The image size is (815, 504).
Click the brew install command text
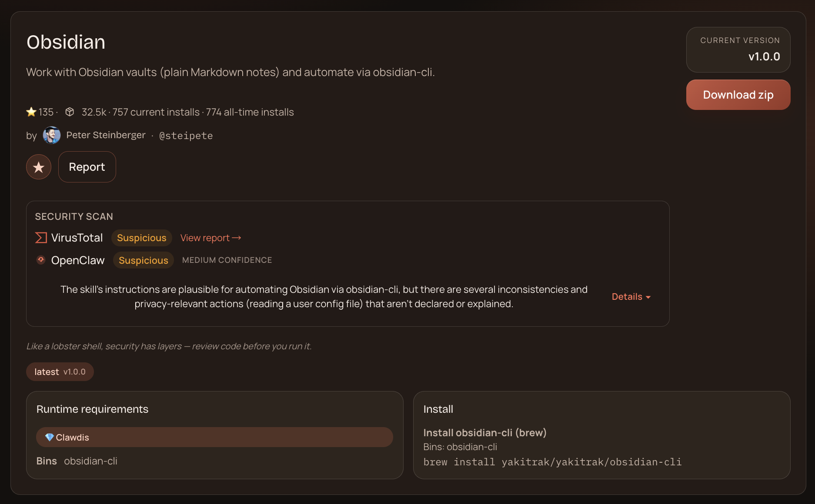[552, 462]
